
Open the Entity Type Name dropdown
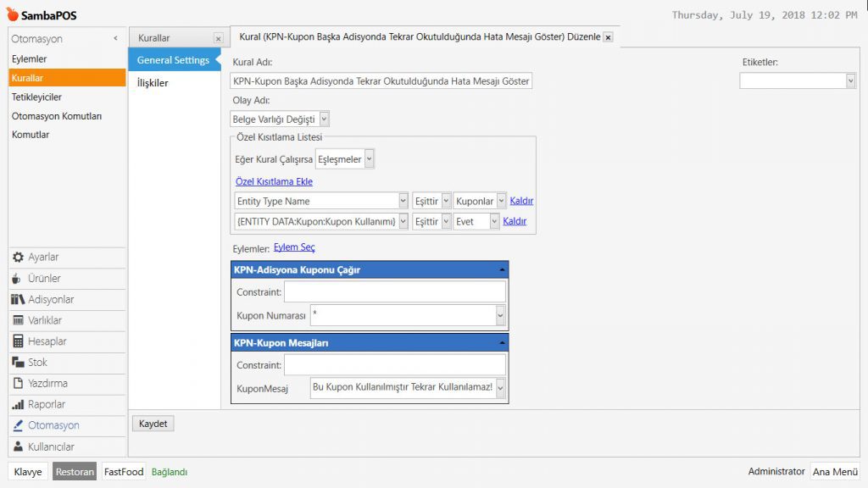tap(403, 201)
